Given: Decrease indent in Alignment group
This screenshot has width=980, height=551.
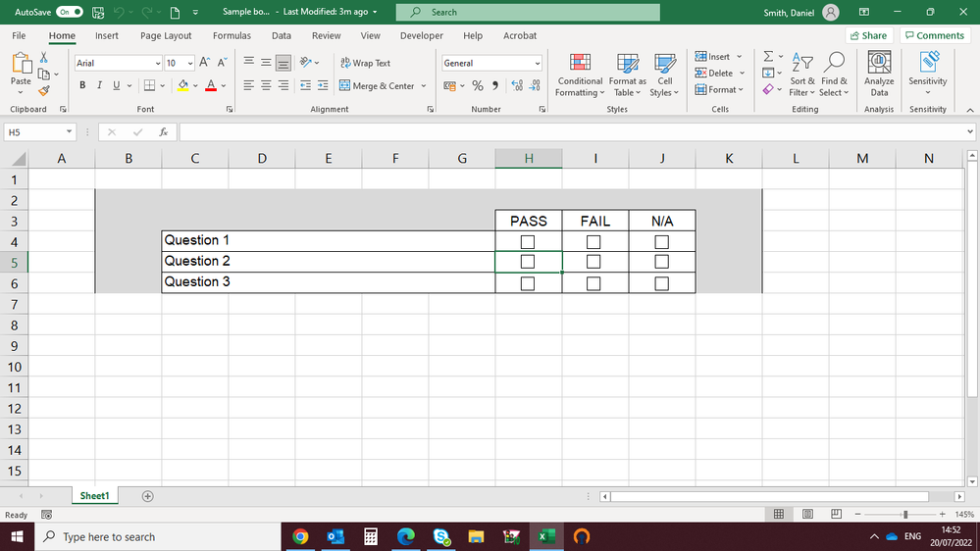Looking at the screenshot, I should [305, 85].
